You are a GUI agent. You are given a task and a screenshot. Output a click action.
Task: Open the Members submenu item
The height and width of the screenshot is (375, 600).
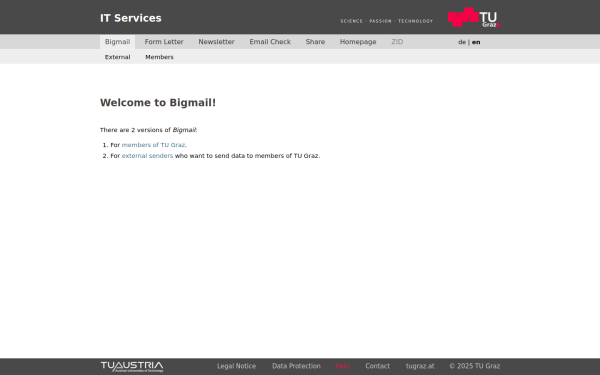(x=159, y=57)
